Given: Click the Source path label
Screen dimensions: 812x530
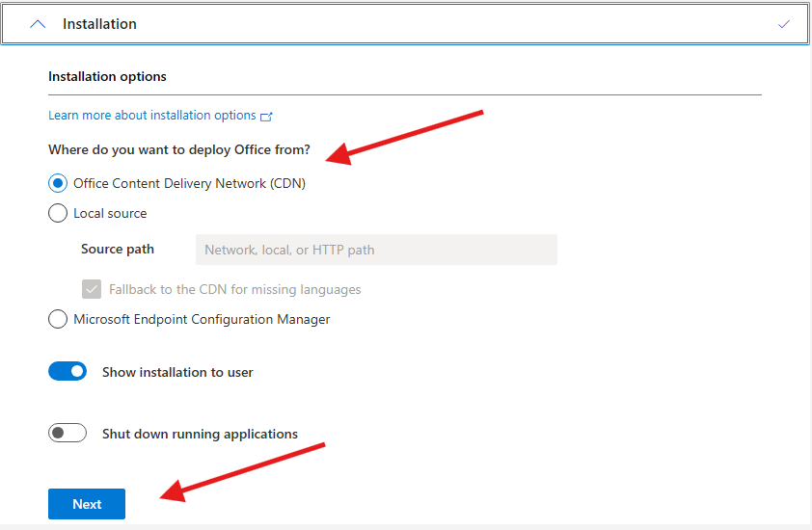Looking at the screenshot, I should point(118,249).
